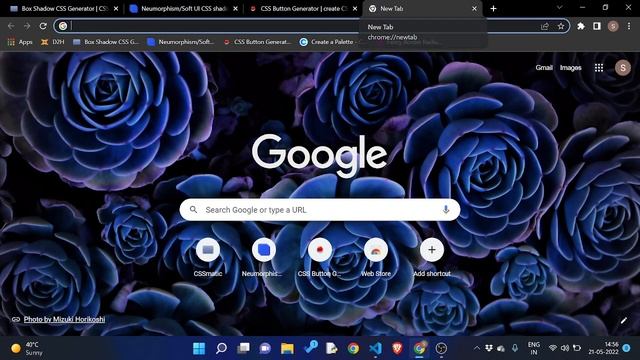
Task: Open the Google account avatar on the page
Action: pos(623,68)
